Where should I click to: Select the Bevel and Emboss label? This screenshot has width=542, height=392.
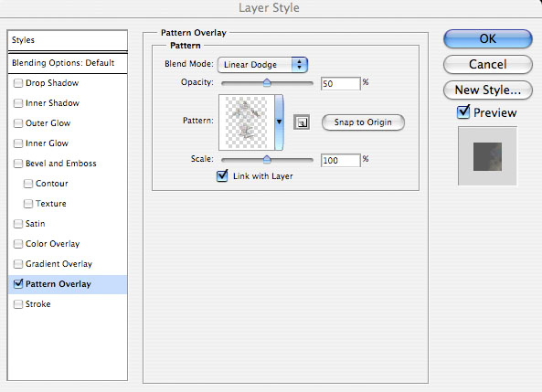[61, 164]
